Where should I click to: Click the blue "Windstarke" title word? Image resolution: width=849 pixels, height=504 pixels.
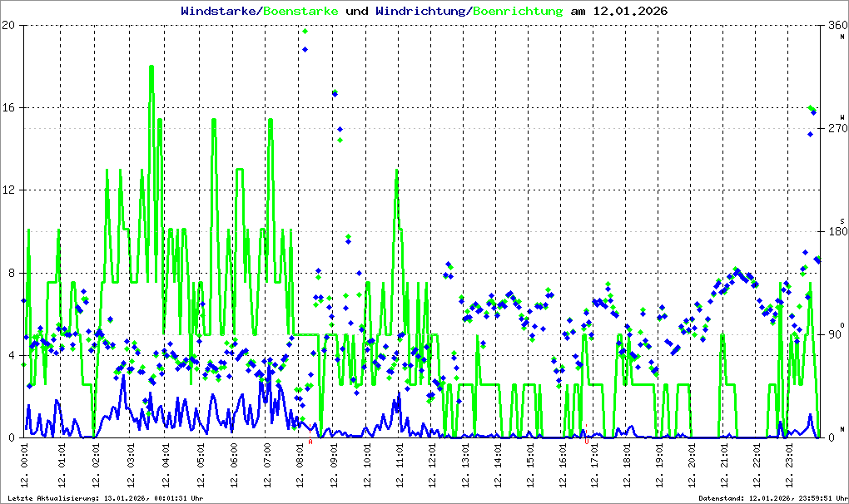[218, 11]
